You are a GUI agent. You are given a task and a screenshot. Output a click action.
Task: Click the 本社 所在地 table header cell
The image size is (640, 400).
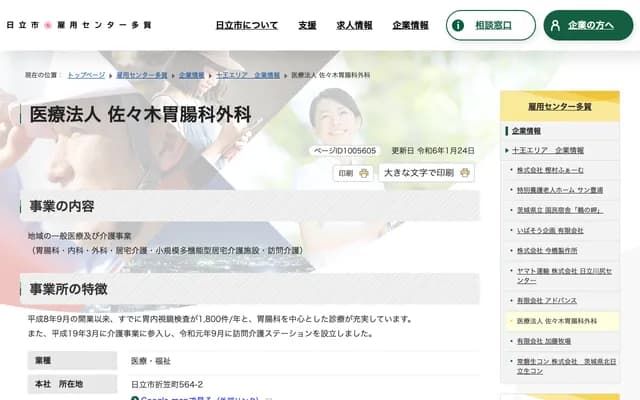click(72, 384)
